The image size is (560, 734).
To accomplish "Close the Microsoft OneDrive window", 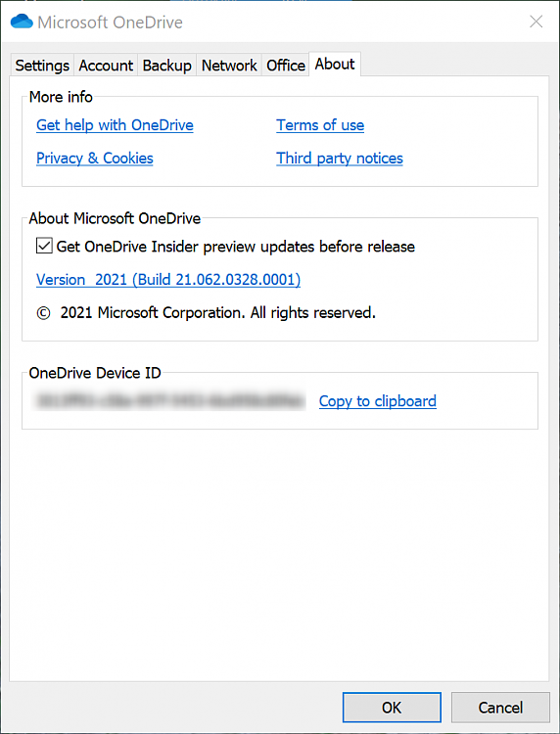I will [537, 22].
